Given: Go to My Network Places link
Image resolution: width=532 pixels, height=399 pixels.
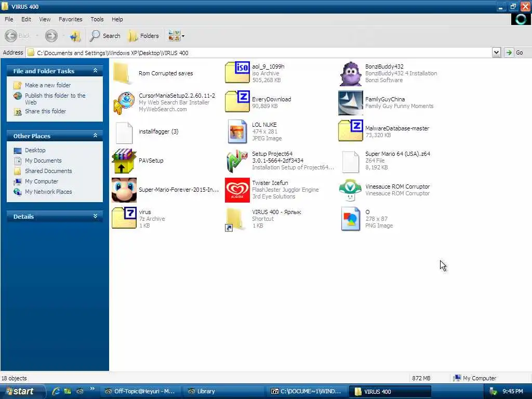Looking at the screenshot, I should 48,192.
